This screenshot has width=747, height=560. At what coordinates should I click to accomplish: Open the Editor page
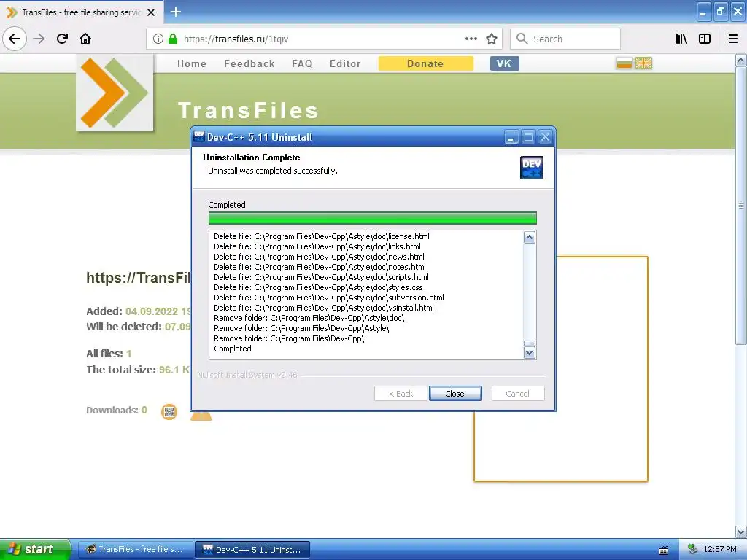pos(345,63)
